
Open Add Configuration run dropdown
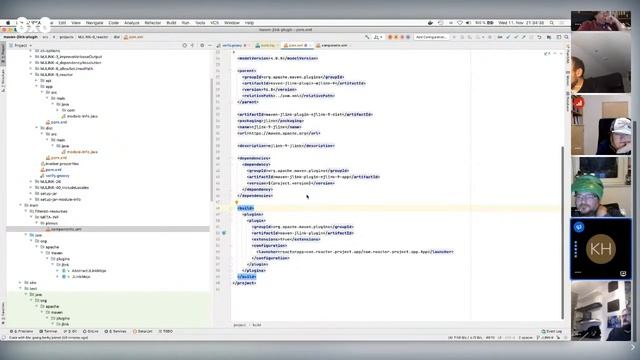(431, 37)
